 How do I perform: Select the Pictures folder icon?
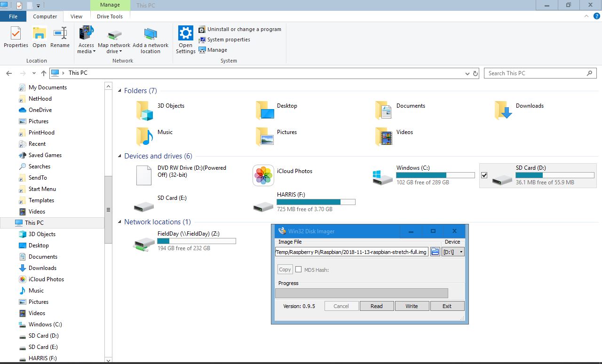265,137
